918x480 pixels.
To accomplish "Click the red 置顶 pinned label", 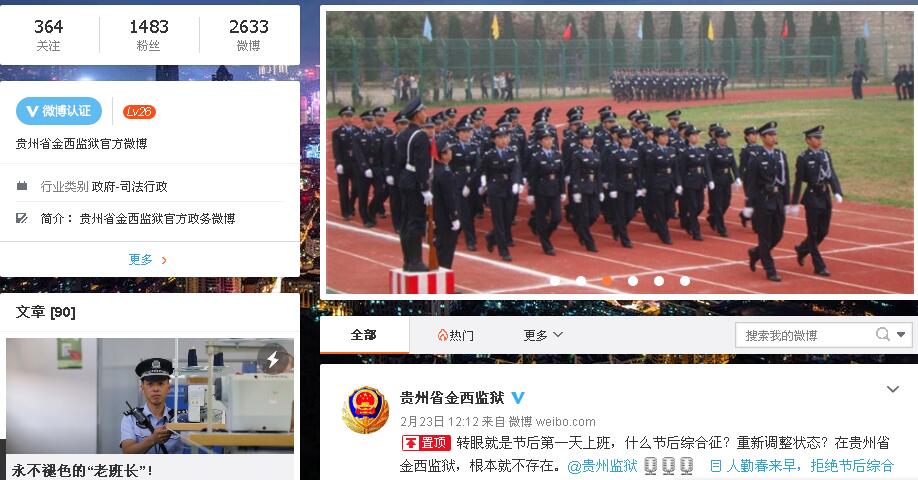I will point(426,443).
